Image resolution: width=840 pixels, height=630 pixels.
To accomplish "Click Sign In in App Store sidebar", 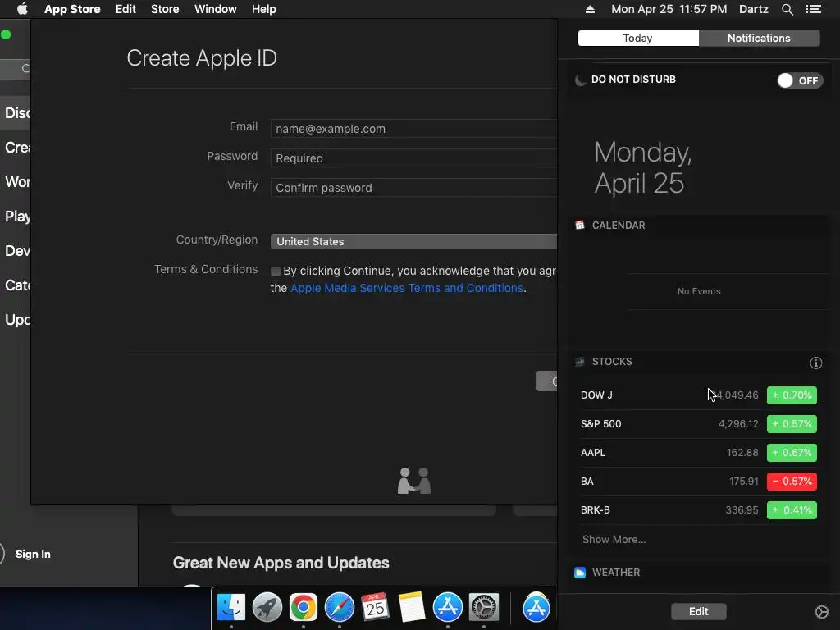I will (x=33, y=554).
